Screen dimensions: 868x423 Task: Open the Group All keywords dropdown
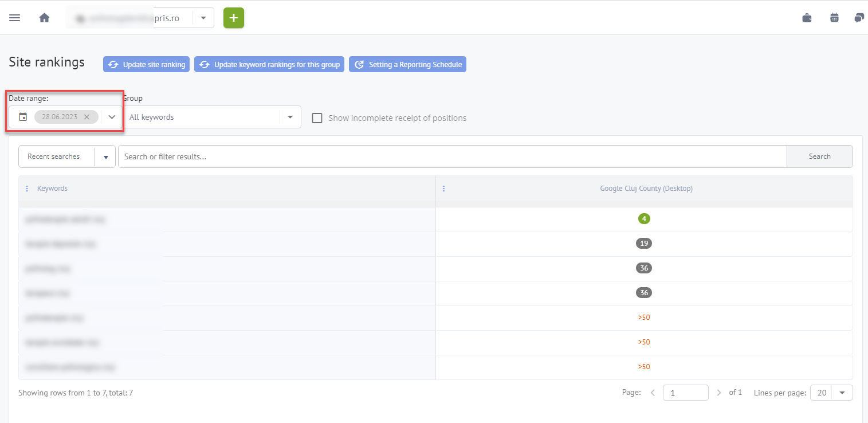(x=290, y=117)
